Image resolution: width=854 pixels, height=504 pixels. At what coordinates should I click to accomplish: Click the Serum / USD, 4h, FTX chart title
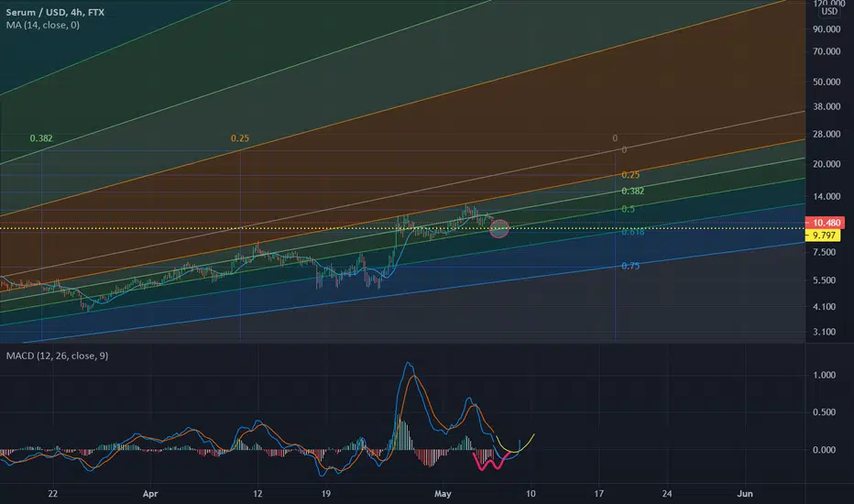(x=55, y=12)
